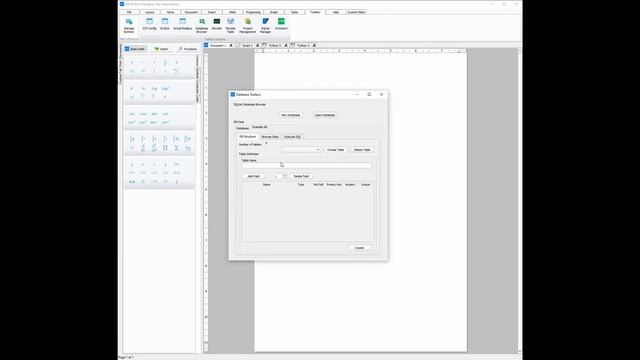Insert the derivative d/dx operator

click(143, 148)
